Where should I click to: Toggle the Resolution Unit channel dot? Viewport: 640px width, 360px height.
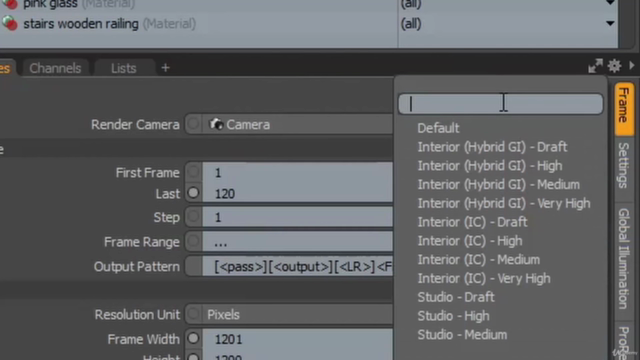193,314
